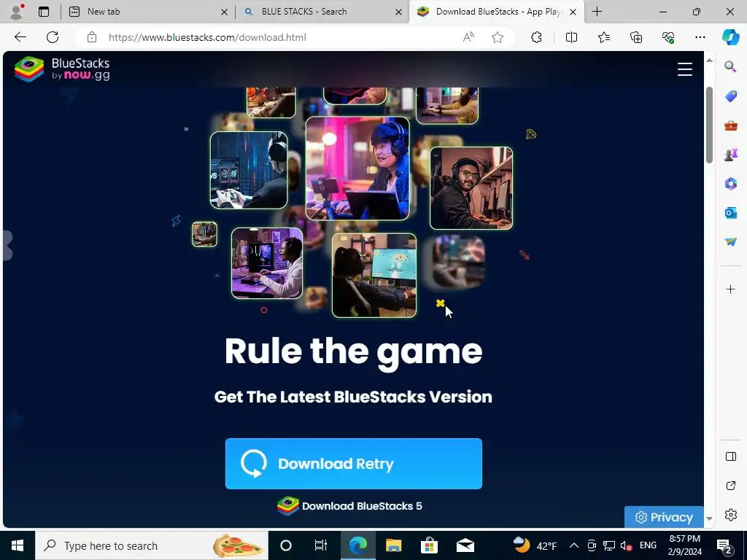This screenshot has height=560, width=747.
Task: Go back to the previous page
Action: pyautogui.click(x=20, y=37)
